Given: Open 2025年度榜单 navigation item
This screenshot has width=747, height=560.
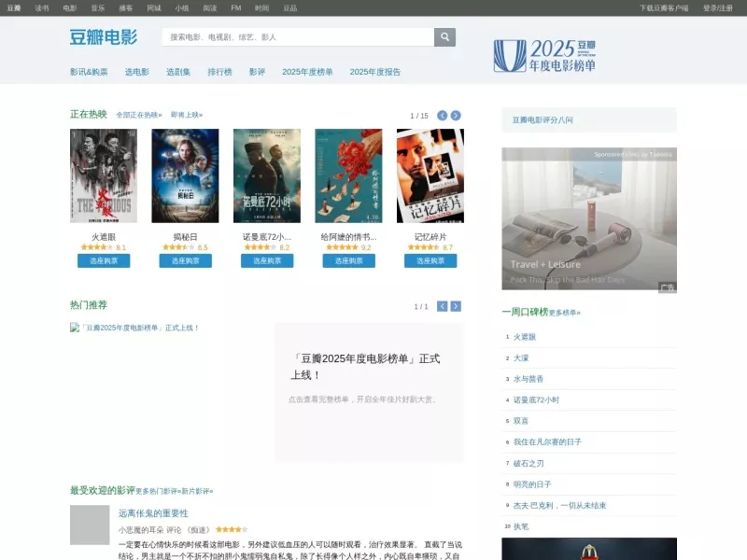Looking at the screenshot, I should 307,72.
